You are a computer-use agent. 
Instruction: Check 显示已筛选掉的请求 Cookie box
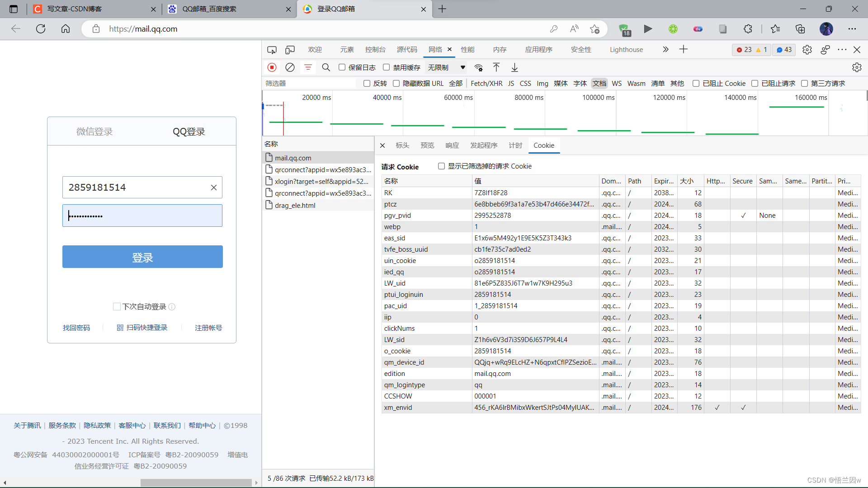[441, 166]
